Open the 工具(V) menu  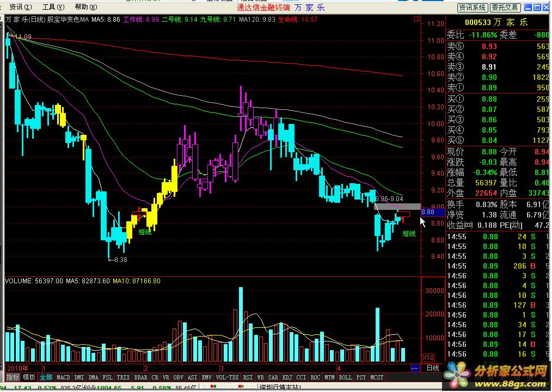tap(53, 7)
